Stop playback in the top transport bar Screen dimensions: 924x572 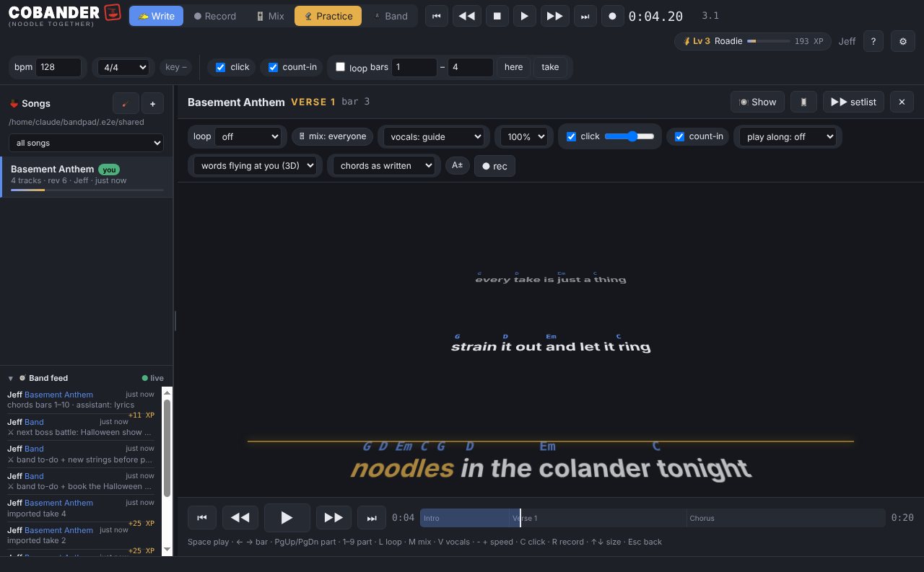[x=497, y=16]
